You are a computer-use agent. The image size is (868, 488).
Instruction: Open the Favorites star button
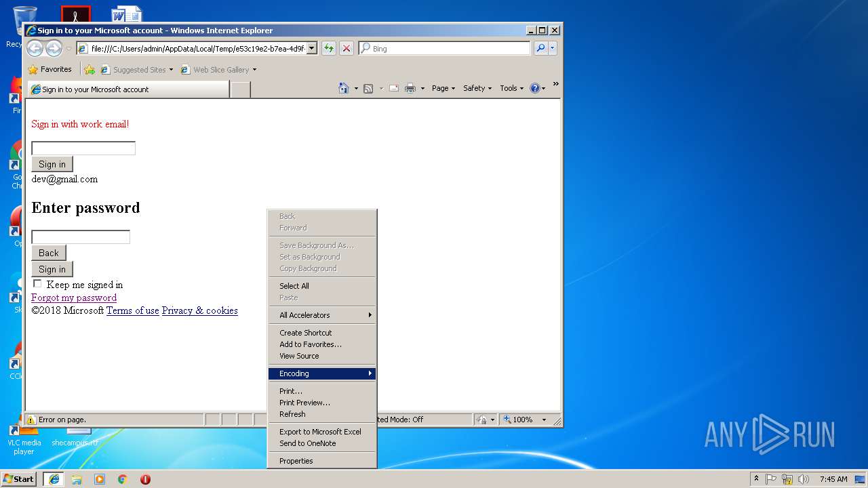coord(50,69)
